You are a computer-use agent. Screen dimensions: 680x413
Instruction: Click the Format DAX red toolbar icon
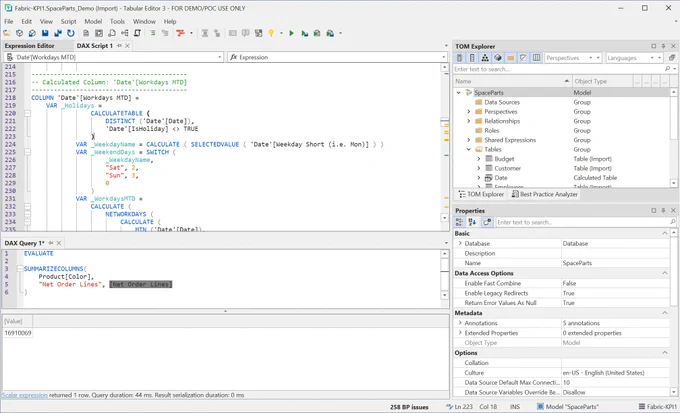[180, 33]
